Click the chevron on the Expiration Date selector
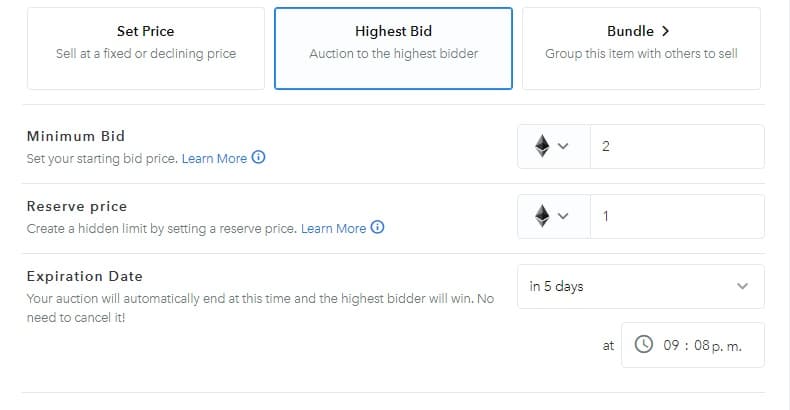 [742, 287]
